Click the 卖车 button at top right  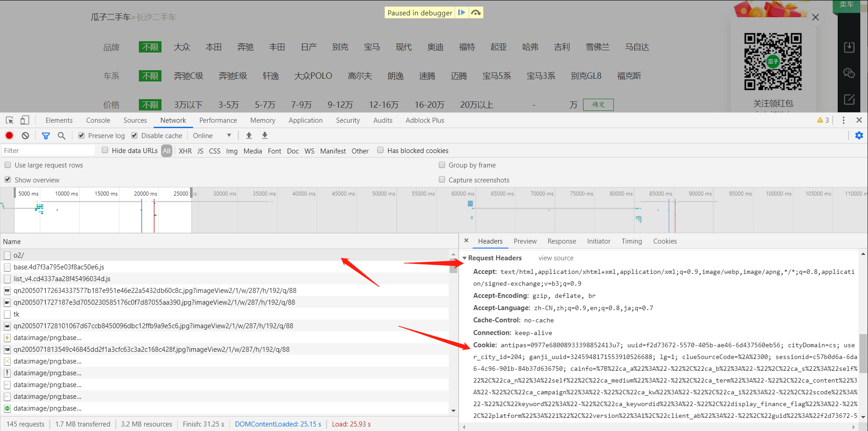click(x=846, y=5)
